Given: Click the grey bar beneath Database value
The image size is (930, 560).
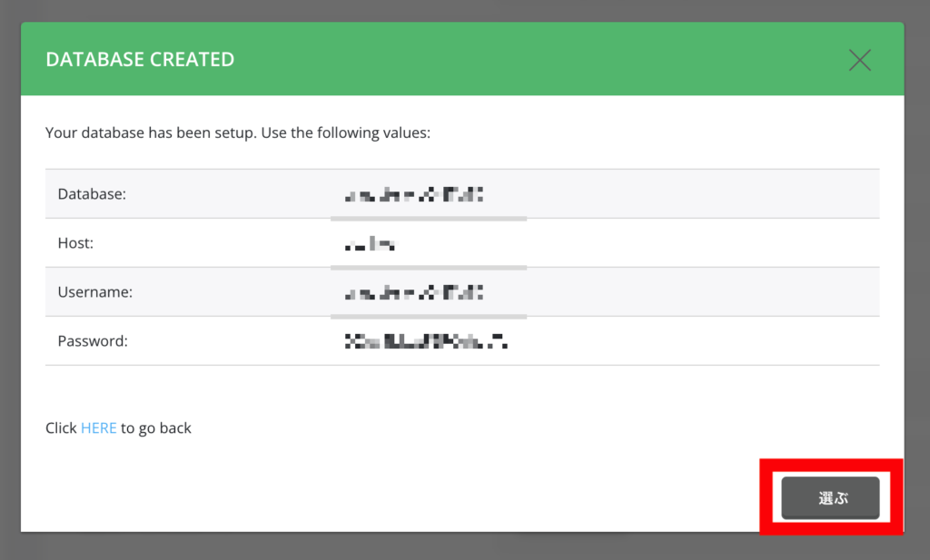Looking at the screenshot, I should pyautogui.click(x=429, y=219).
